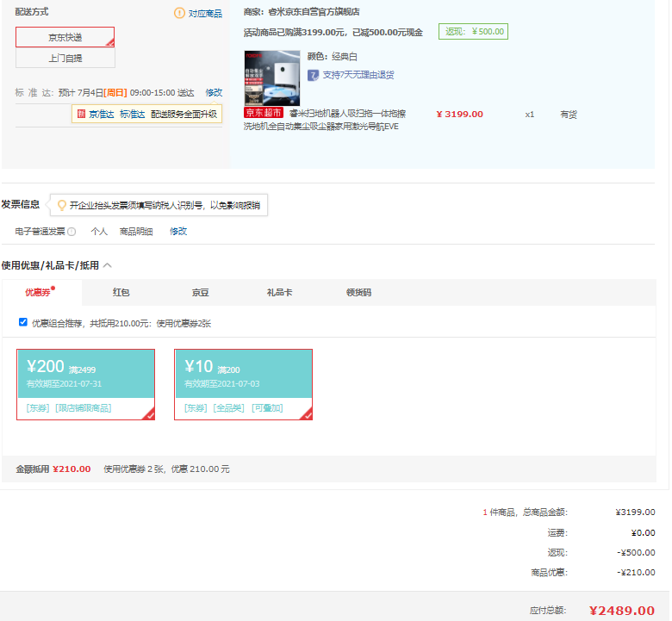
Task: Click the 7-day return shield icon
Action: pos(313,76)
